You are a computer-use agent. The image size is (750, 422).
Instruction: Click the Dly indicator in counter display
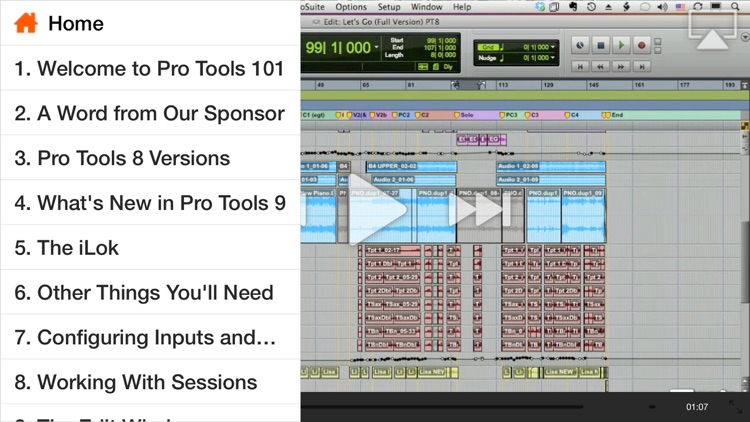(448, 67)
